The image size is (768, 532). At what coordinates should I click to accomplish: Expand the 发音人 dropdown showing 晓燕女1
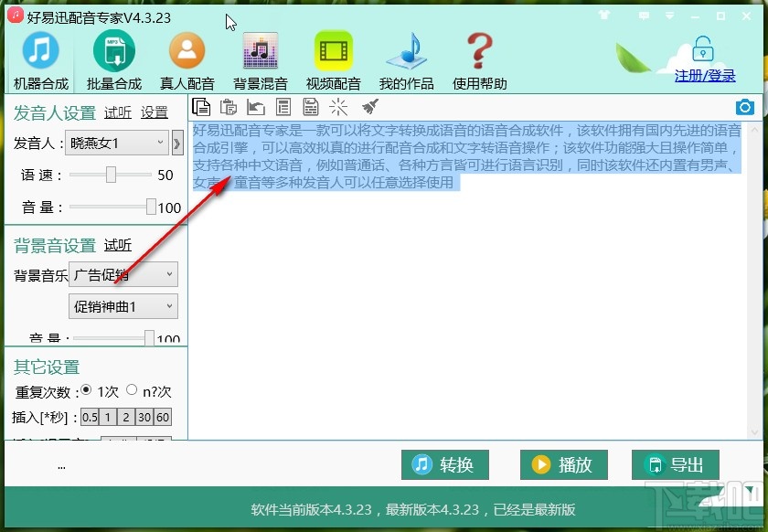pos(117,143)
